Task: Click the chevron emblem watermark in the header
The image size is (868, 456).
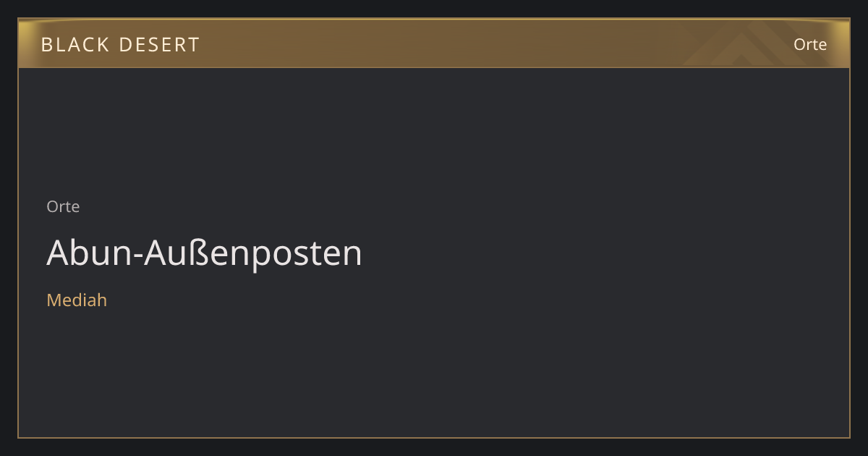Action: 745,43
